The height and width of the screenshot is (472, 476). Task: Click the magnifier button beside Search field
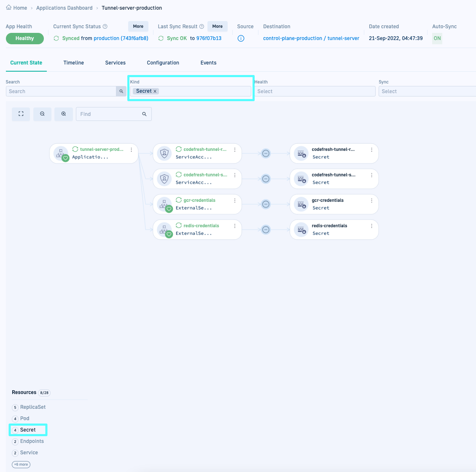(121, 91)
